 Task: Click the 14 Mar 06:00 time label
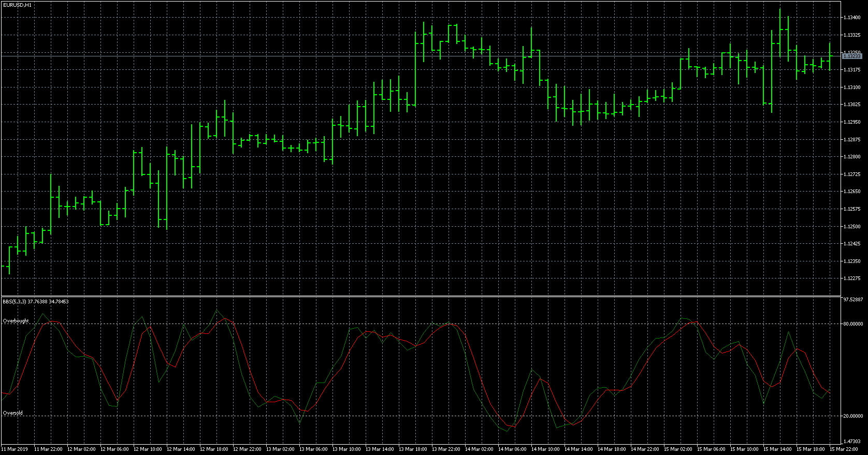coord(512,449)
